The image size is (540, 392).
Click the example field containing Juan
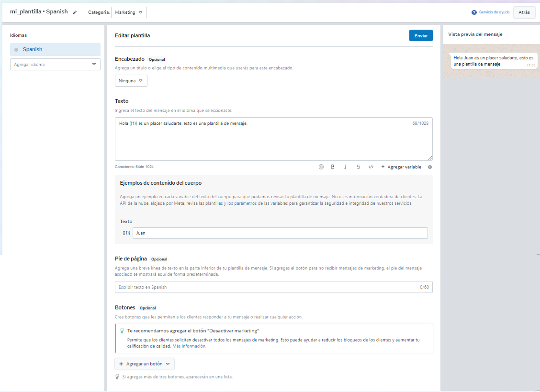point(280,233)
